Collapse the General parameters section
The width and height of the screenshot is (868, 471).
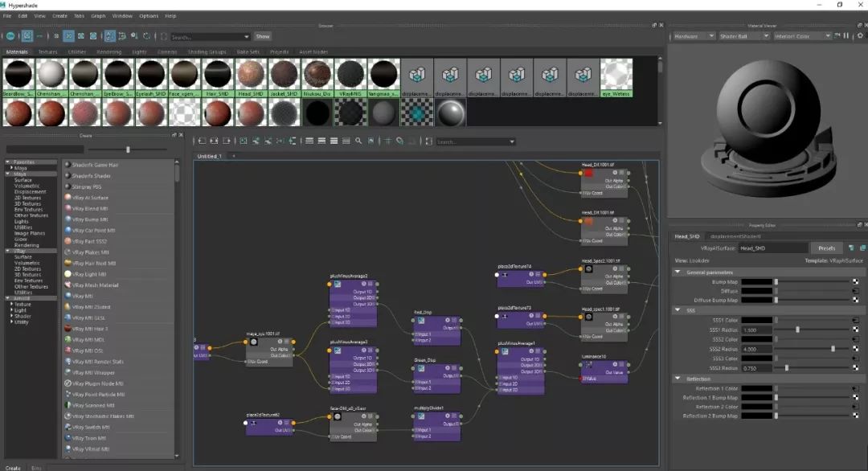678,272
